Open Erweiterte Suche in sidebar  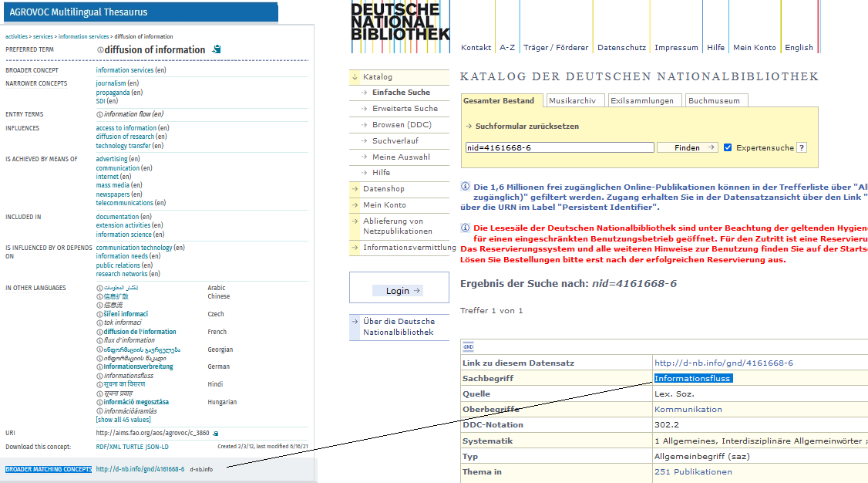pos(405,109)
